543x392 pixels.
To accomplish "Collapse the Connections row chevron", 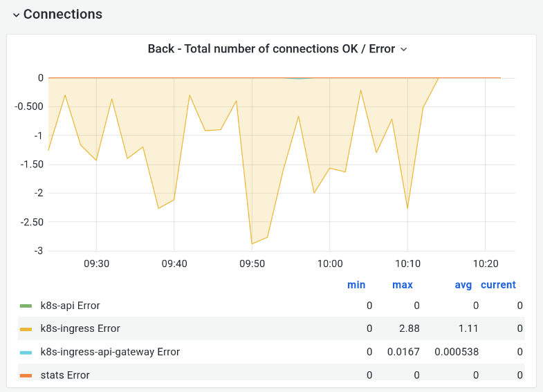I will [16, 15].
